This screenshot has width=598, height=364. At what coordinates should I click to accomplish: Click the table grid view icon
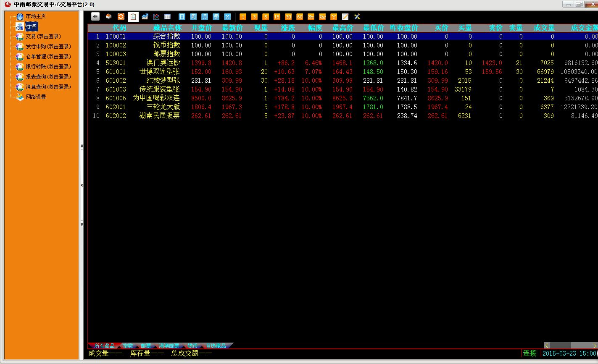168,17
